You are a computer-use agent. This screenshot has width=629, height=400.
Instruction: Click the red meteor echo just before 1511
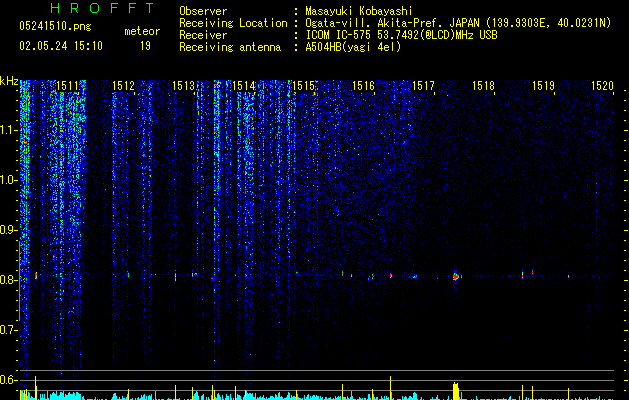point(36,275)
